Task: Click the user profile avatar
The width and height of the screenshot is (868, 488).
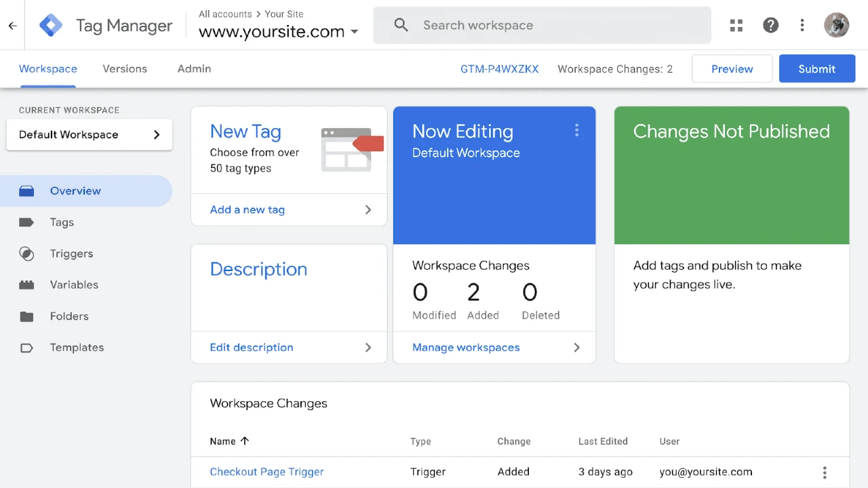Action: (837, 25)
